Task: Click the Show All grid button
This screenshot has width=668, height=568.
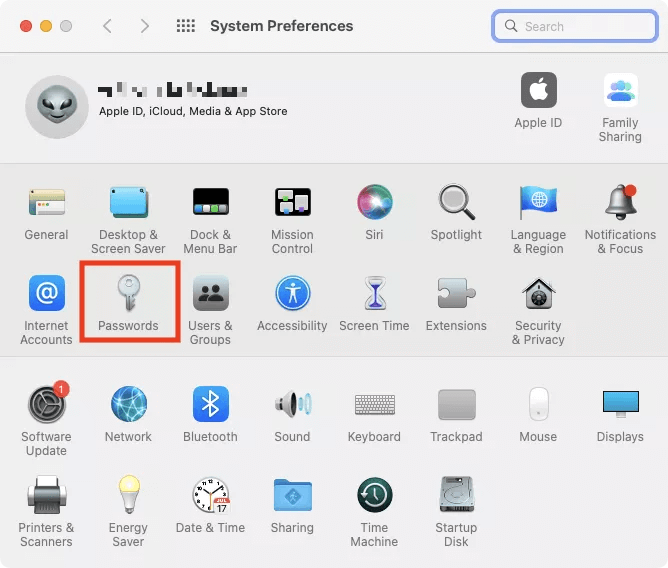Action: (x=185, y=27)
